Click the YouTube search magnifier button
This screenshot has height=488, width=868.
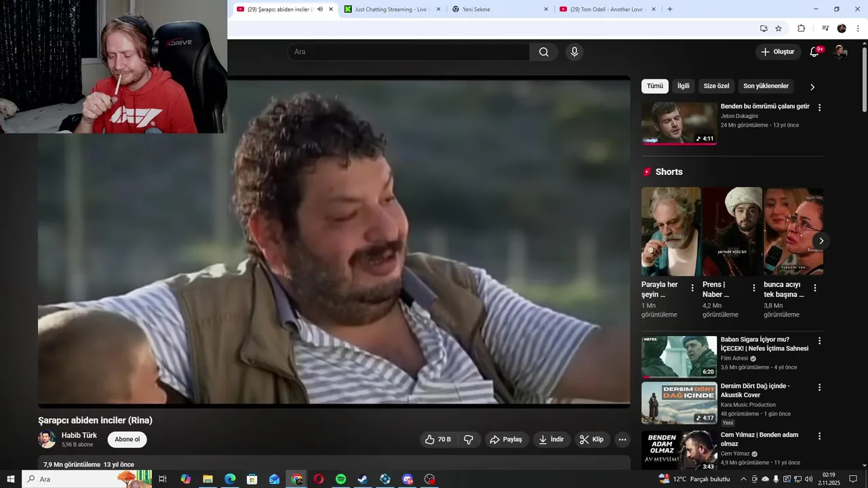click(x=544, y=52)
